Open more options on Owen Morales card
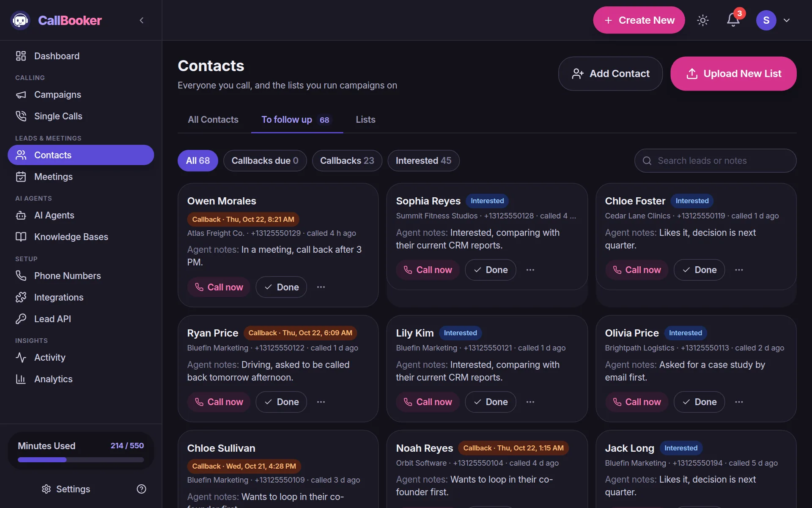 (321, 287)
